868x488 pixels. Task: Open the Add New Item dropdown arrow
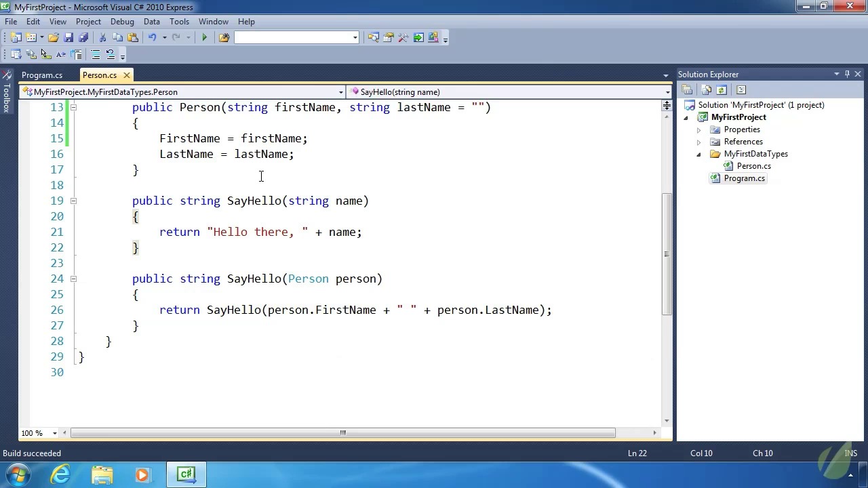pos(41,38)
